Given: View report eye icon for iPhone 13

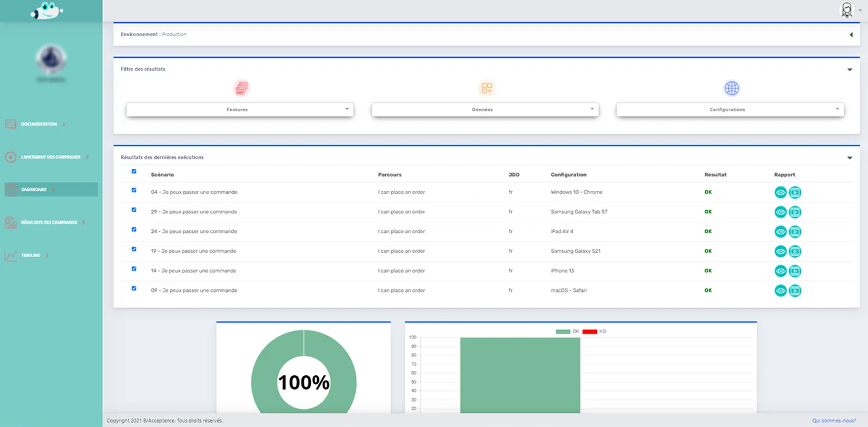Looking at the screenshot, I should (x=781, y=271).
